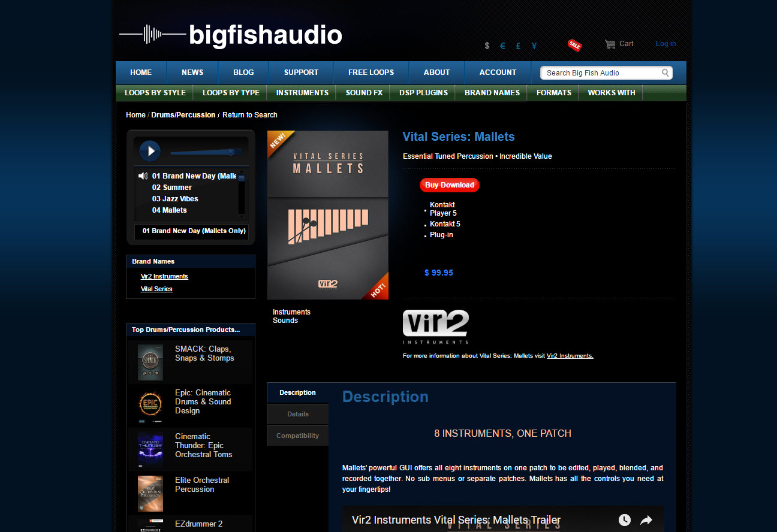The image size is (777, 532).
Task: Open the ACCOUNT menu
Action: 498,72
